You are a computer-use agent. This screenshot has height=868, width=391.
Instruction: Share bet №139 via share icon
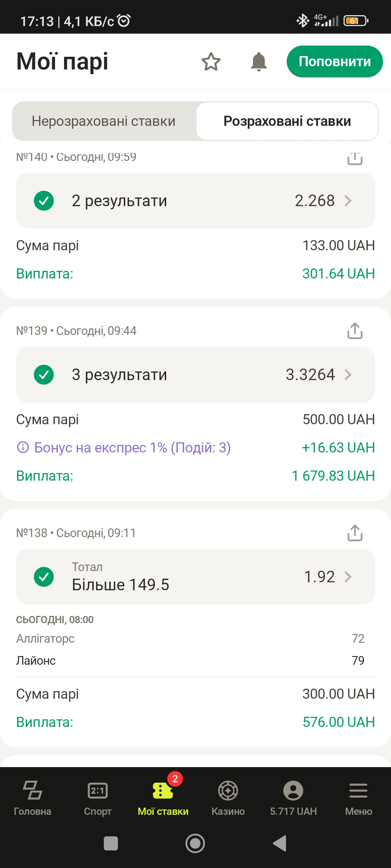(x=355, y=331)
